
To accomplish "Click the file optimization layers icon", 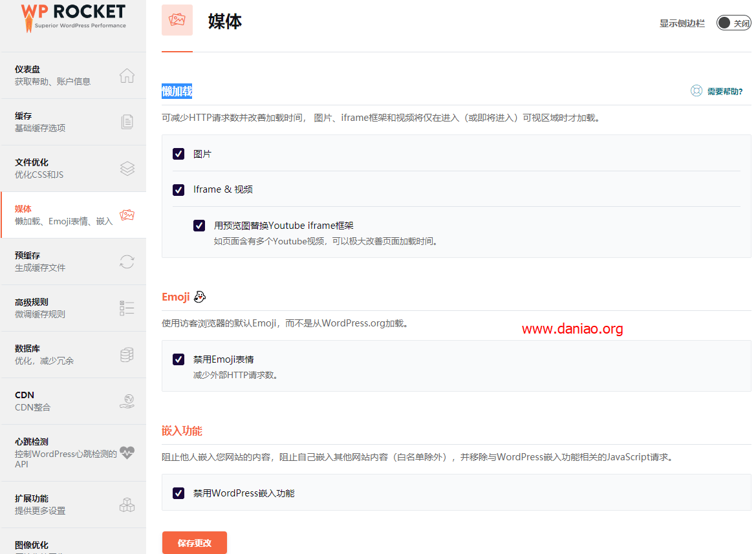I will click(127, 169).
